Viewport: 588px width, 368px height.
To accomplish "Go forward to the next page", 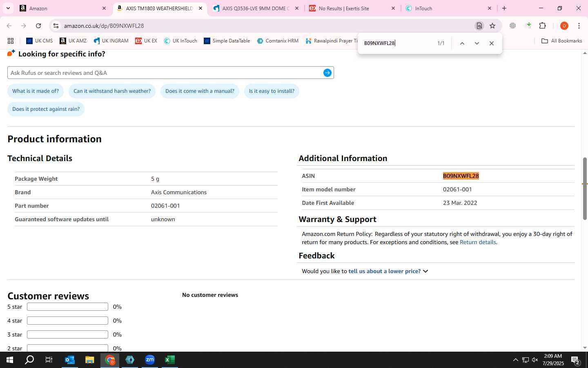I will (24, 26).
